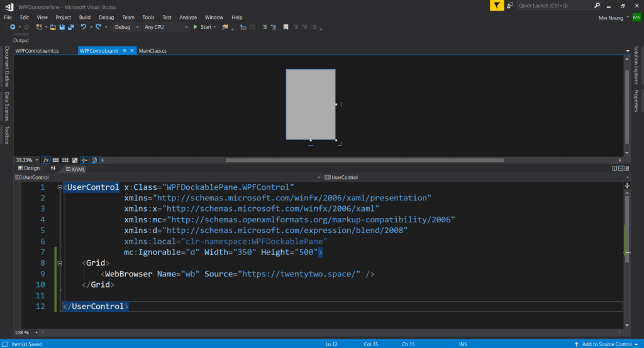This screenshot has width=644, height=348.
Task: Click the Open File folder icon
Action: tap(53, 27)
